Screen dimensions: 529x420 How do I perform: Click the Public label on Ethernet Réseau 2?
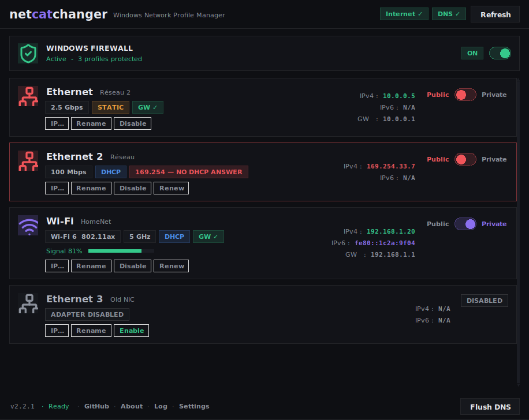click(438, 95)
